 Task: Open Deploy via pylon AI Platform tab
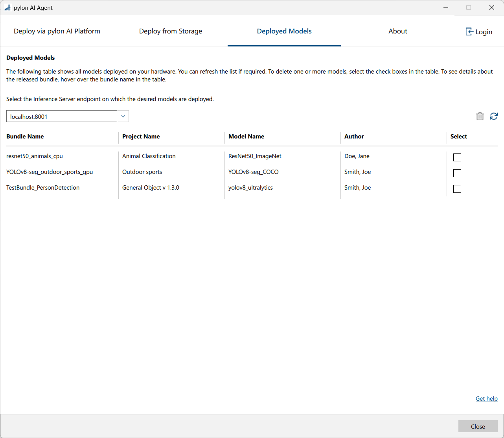tap(57, 31)
